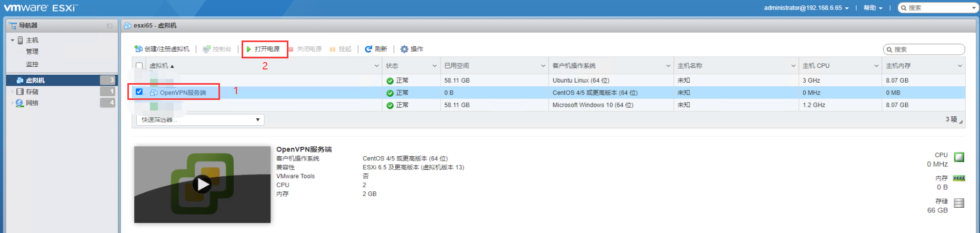This screenshot has width=980, height=233.
Task: Click the VM list search field
Action: pyautogui.click(x=924, y=49)
